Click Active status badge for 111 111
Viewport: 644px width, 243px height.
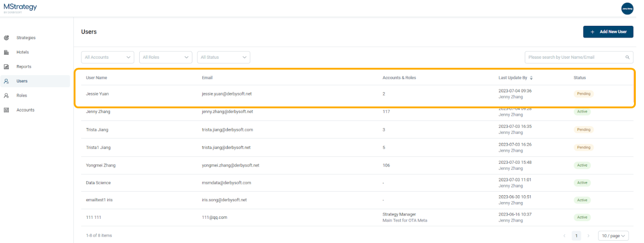pos(582,217)
